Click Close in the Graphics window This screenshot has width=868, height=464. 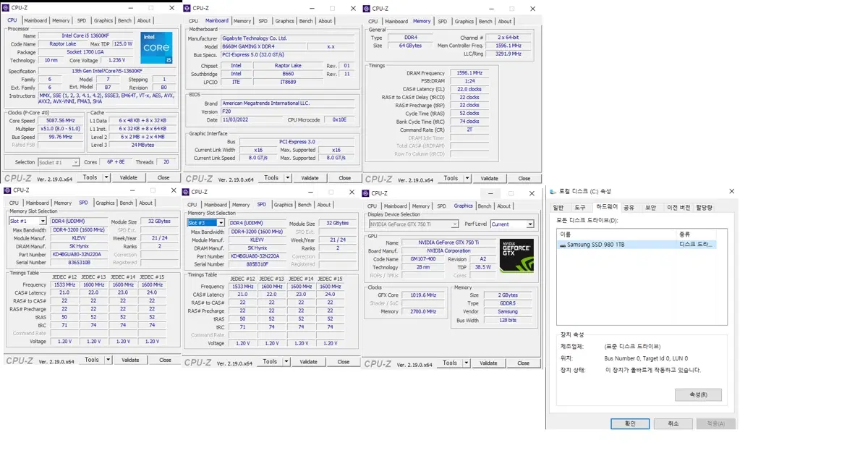[524, 363]
